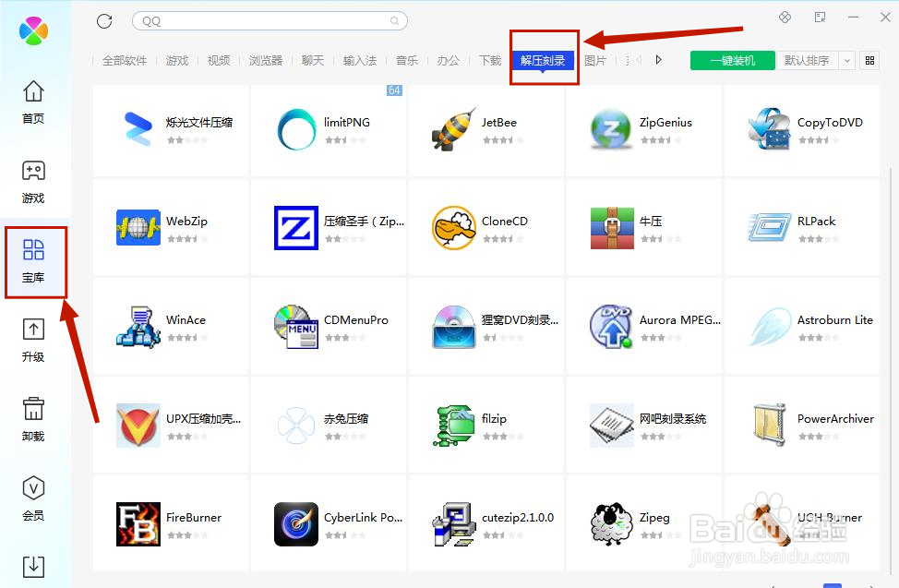Go to the 升级 upgrade section

tap(33, 330)
